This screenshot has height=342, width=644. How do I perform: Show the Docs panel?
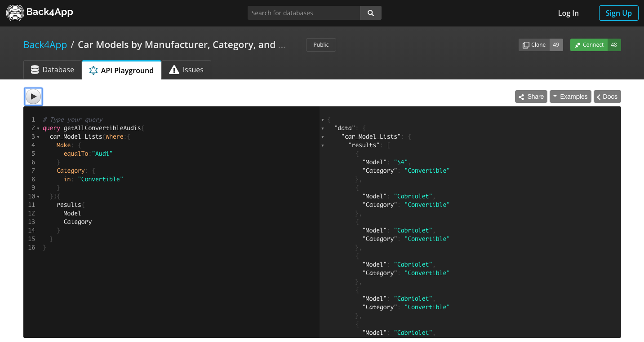tap(607, 96)
